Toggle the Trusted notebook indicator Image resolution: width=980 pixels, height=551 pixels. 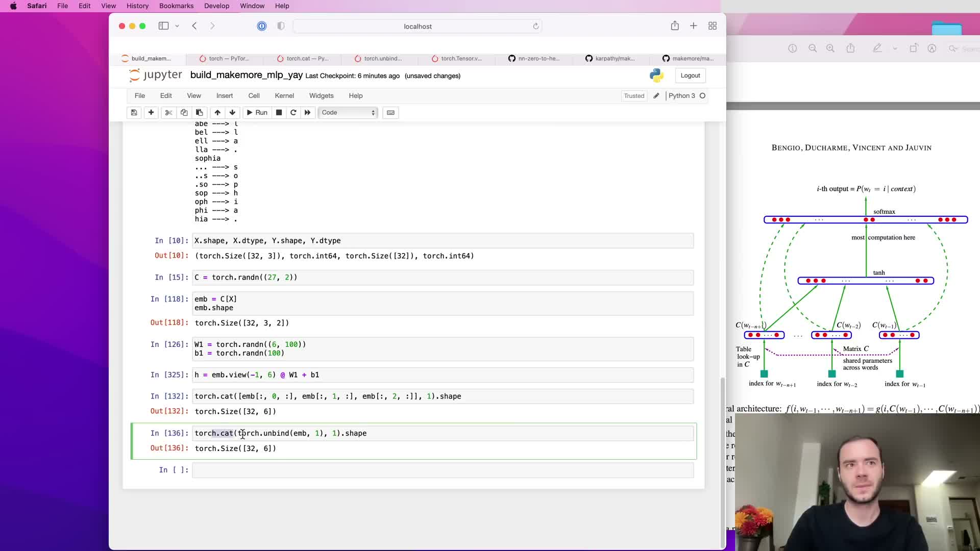633,96
